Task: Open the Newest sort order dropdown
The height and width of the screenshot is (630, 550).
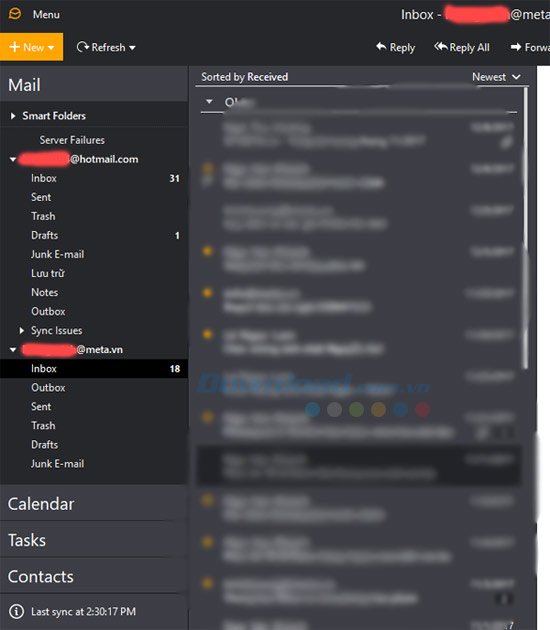Action: point(496,77)
